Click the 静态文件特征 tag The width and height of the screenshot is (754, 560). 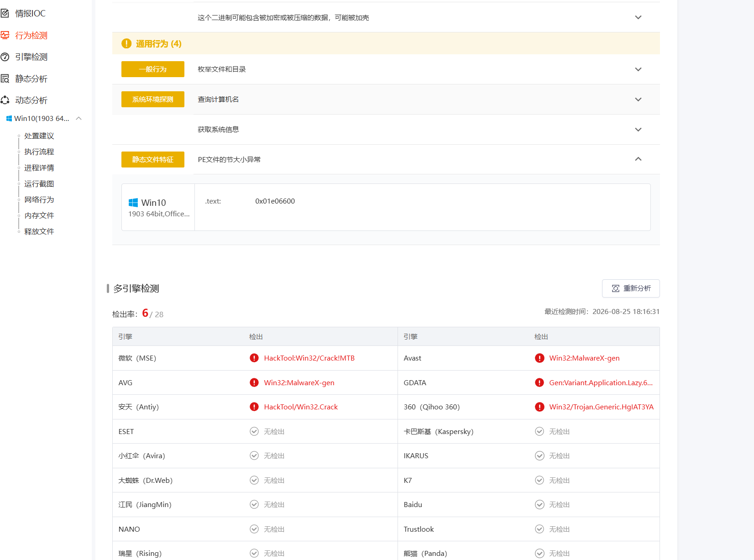[153, 160]
